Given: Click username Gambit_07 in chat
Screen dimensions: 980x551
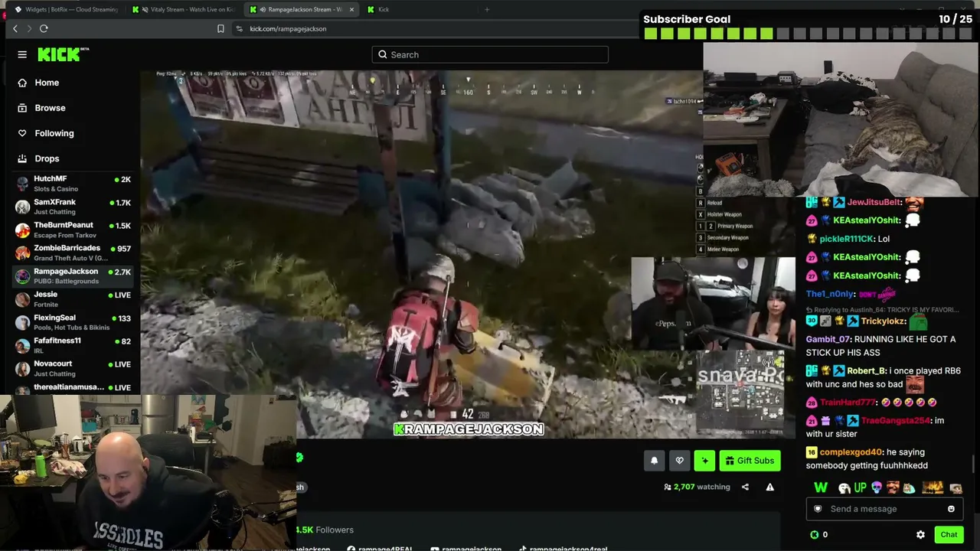Looking at the screenshot, I should [x=828, y=339].
